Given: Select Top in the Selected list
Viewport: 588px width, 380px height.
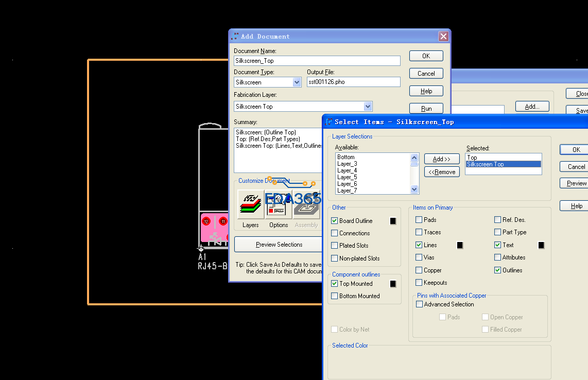Looking at the screenshot, I should tap(472, 158).
